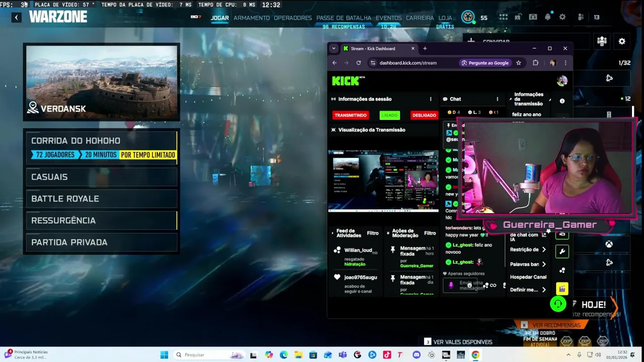This screenshot has width=644, height=362.
Task: Open the Warzone apps grid menu icon
Action: pyautogui.click(x=503, y=17)
